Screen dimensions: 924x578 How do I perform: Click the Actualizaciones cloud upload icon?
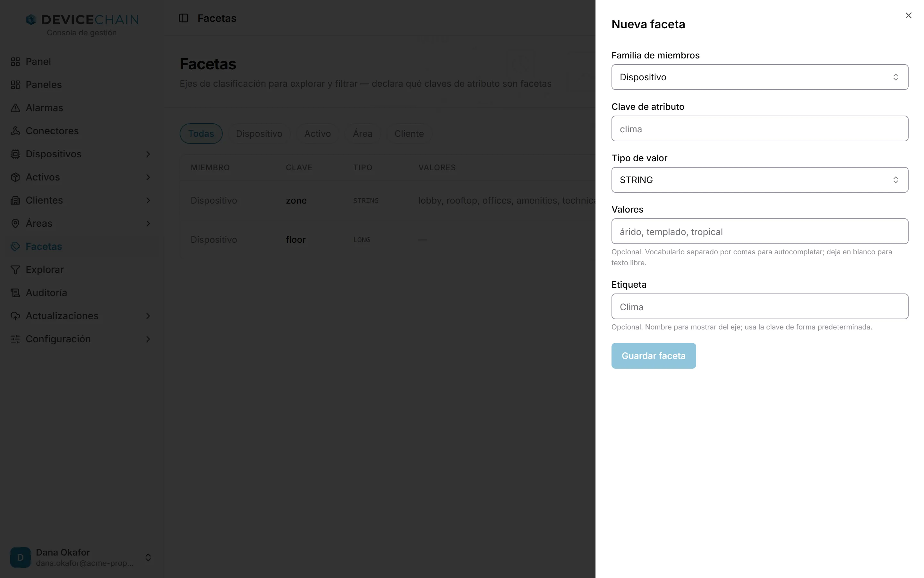[x=15, y=316]
